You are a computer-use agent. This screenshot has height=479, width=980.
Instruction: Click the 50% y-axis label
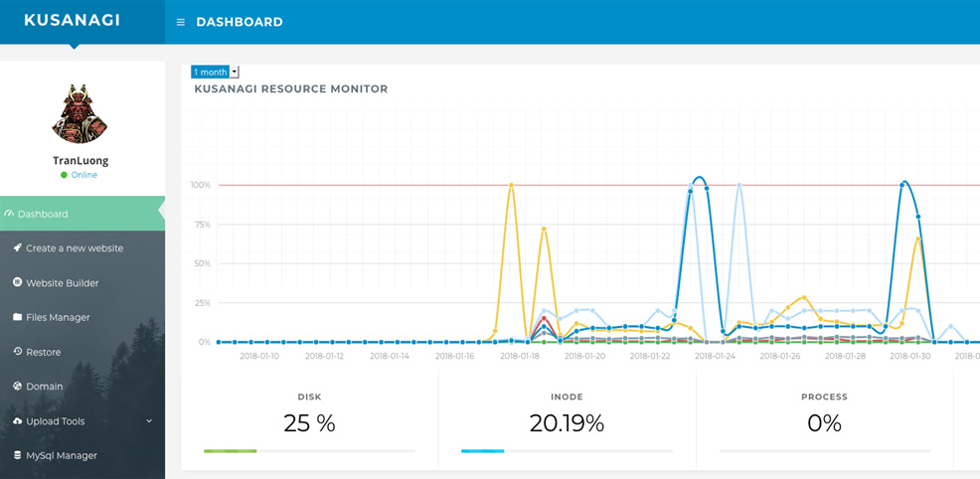click(x=204, y=263)
